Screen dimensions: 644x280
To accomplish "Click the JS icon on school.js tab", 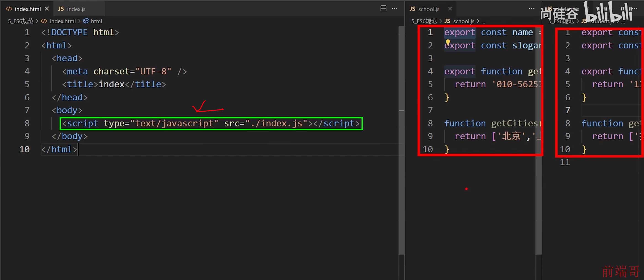I will click(x=412, y=9).
